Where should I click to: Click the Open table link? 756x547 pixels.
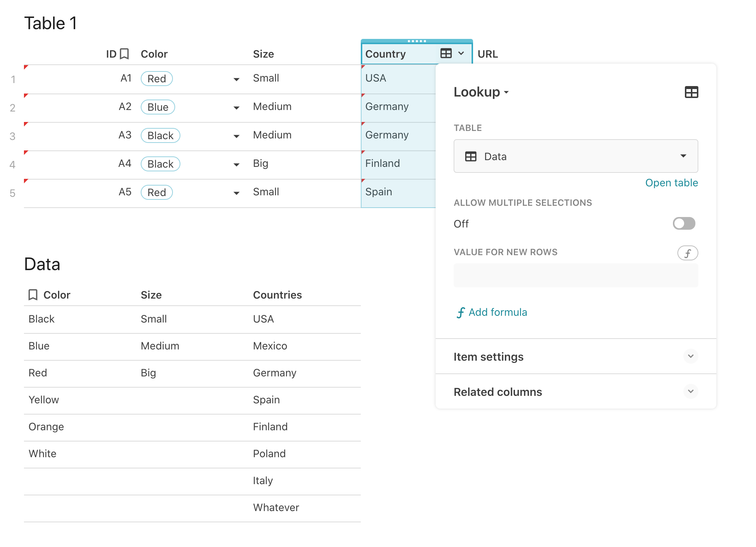[x=671, y=183]
